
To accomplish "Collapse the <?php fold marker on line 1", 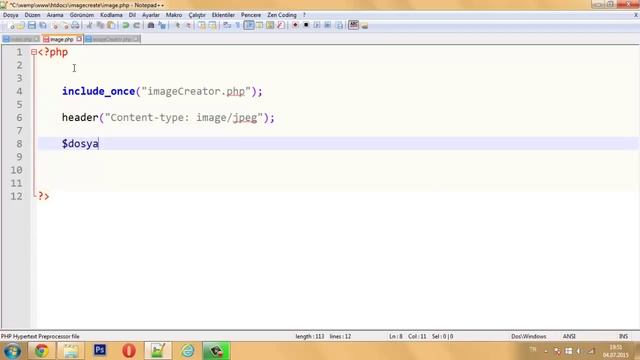I will pyautogui.click(x=34, y=52).
